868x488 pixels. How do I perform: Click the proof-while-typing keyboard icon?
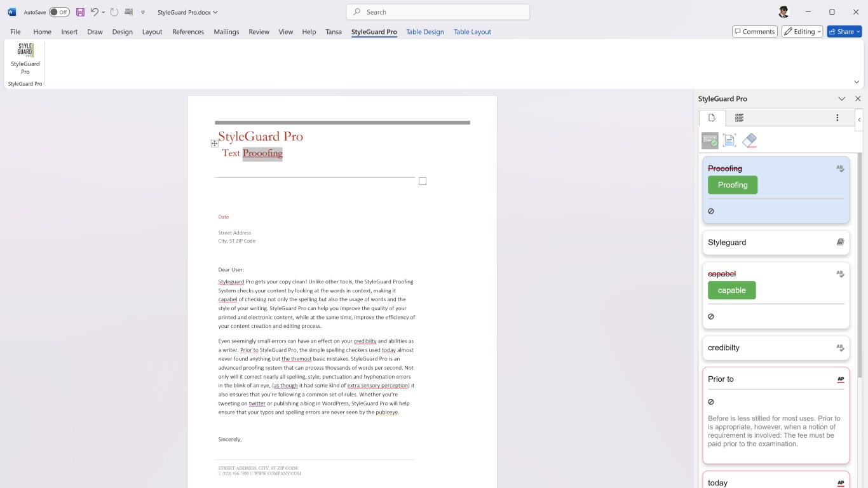pyautogui.click(x=710, y=140)
